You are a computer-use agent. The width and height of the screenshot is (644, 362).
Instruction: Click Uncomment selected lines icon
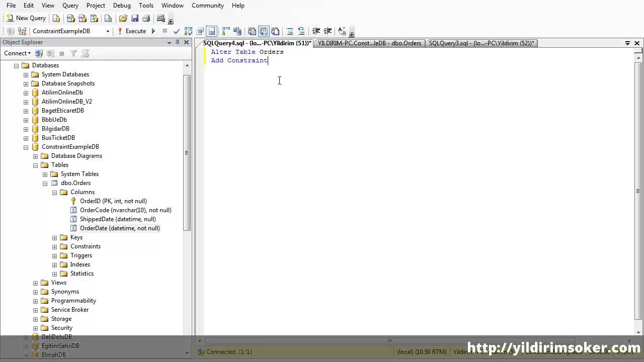[x=301, y=31]
